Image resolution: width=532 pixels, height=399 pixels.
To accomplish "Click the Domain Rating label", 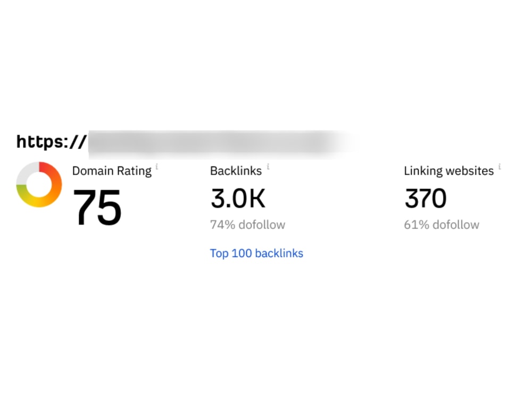I will click(112, 171).
